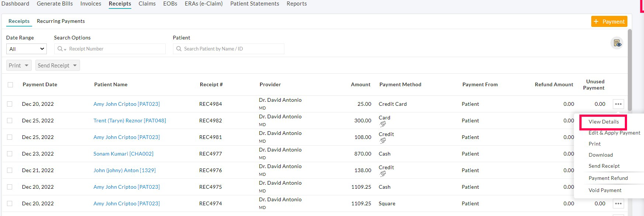Open patient Trent (Taryn) Reznor [PAT048]
Image resolution: width=644 pixels, height=216 pixels.
[x=129, y=121]
